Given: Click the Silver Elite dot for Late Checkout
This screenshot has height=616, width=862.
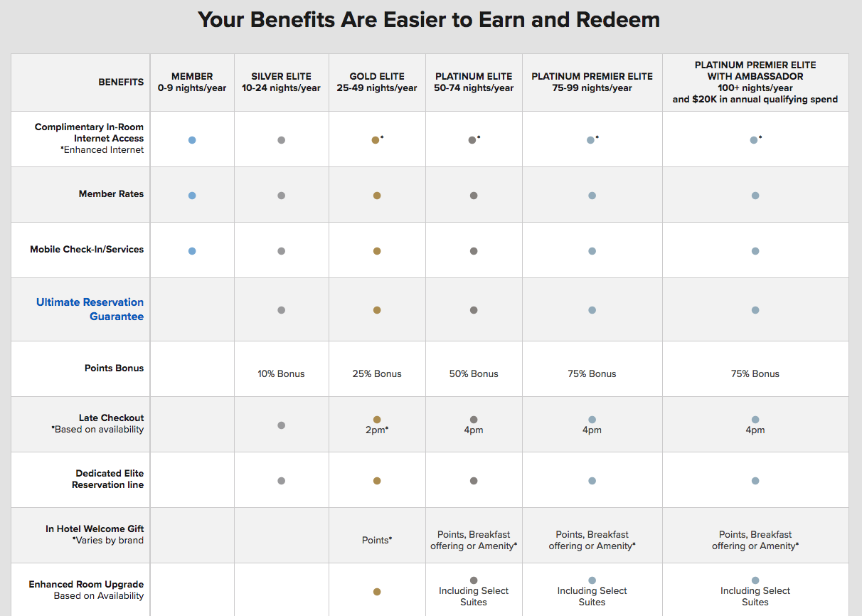Looking at the screenshot, I should coord(282,425).
